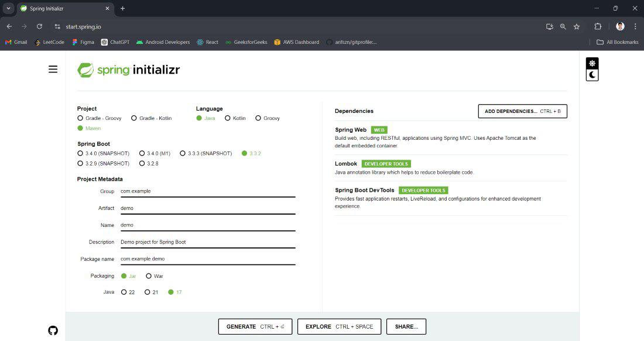Open the zoom magnifier icon
This screenshot has width=644, height=341.
pos(563,27)
